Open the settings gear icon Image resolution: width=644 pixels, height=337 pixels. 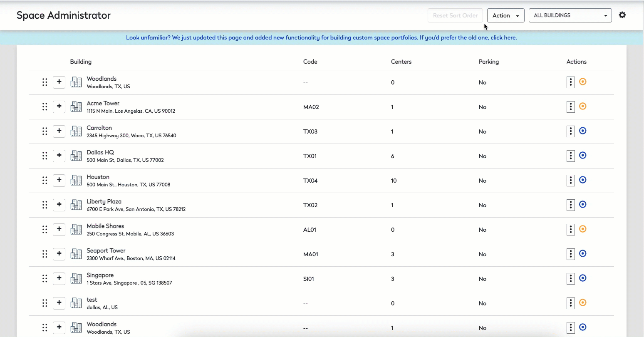coord(622,15)
